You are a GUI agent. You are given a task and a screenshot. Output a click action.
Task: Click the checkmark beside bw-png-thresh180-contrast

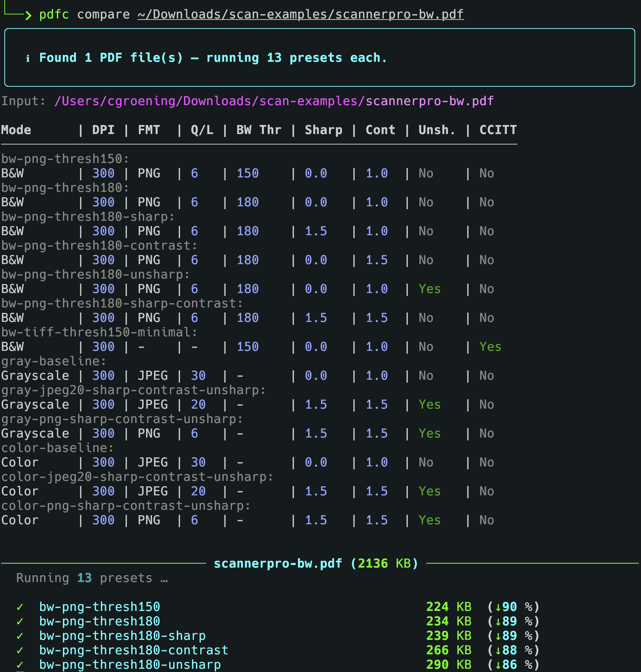21,650
